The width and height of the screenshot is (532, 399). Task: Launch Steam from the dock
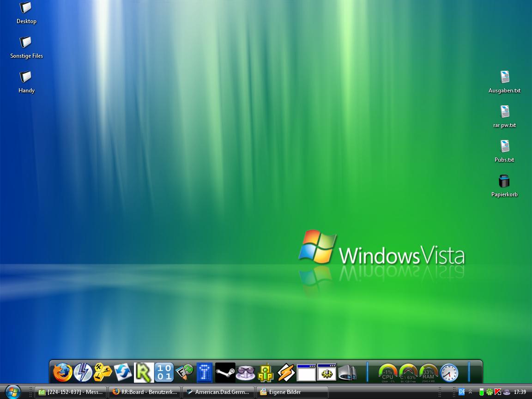coord(225,372)
